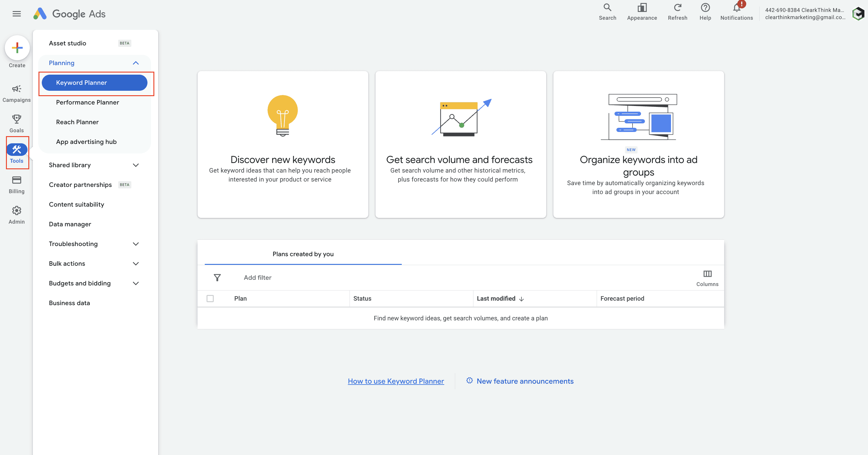Click the Add filter field

coord(257,278)
